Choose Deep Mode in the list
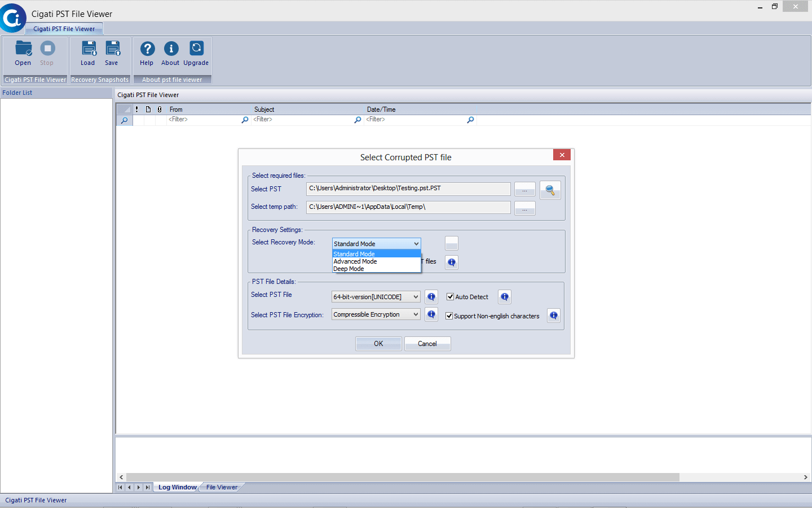 pos(377,269)
